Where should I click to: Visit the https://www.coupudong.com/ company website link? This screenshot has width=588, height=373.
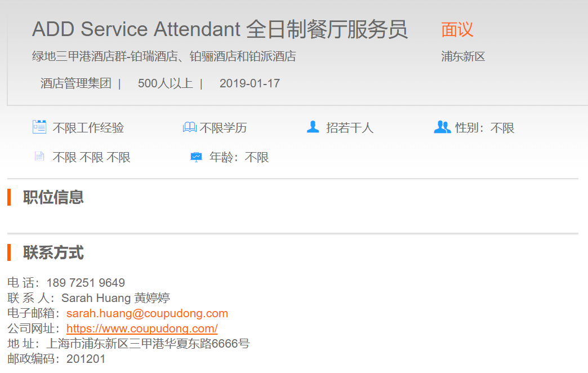(x=142, y=328)
